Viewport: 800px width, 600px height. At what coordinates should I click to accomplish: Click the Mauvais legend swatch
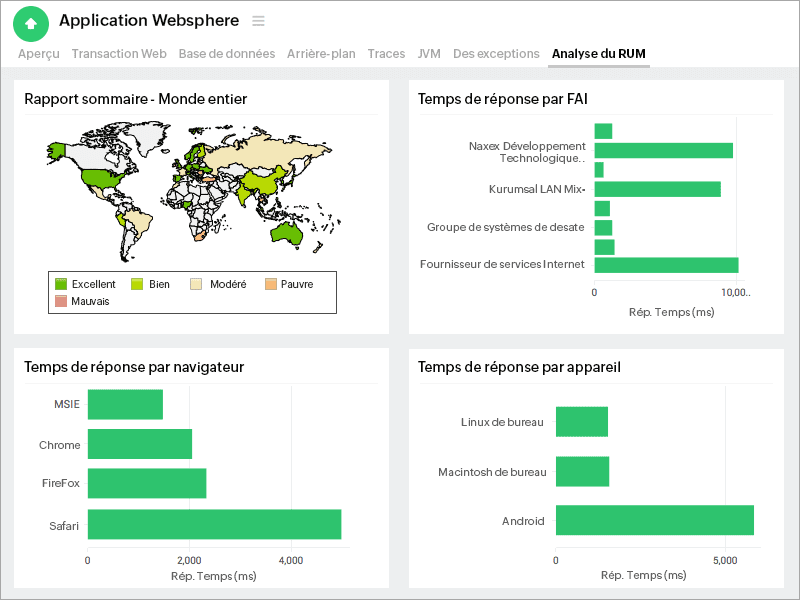[x=62, y=299]
